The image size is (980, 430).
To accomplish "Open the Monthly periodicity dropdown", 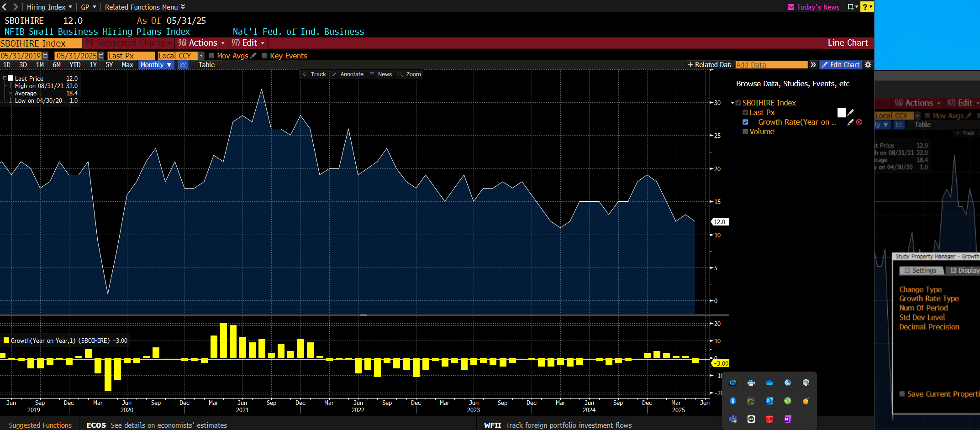I will click(x=156, y=65).
